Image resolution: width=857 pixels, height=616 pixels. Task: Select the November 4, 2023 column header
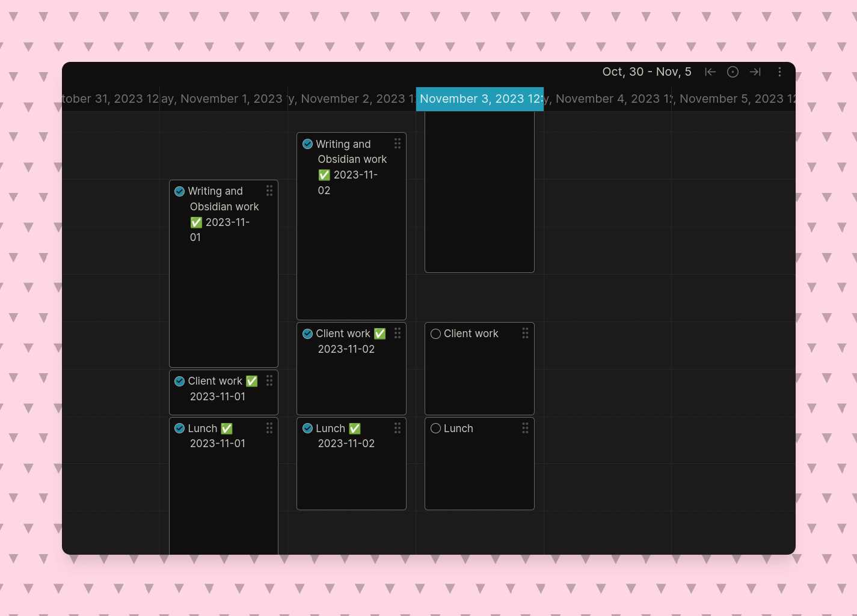click(608, 99)
